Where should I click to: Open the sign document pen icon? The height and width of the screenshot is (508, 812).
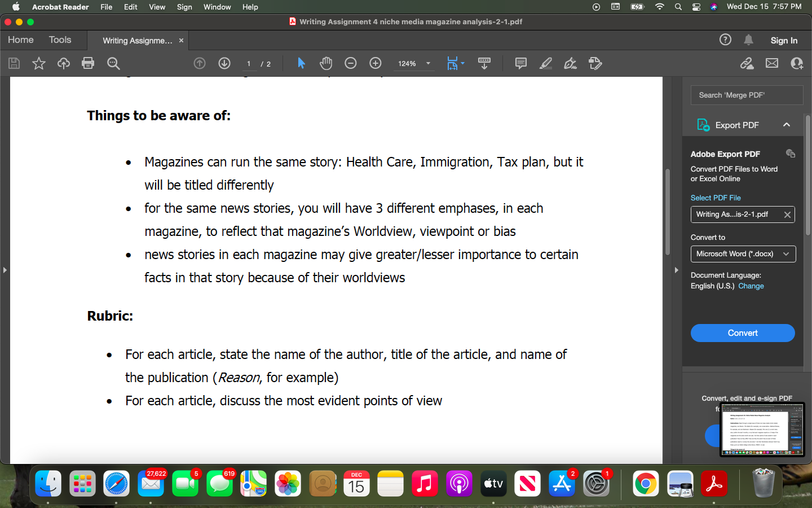click(571, 63)
